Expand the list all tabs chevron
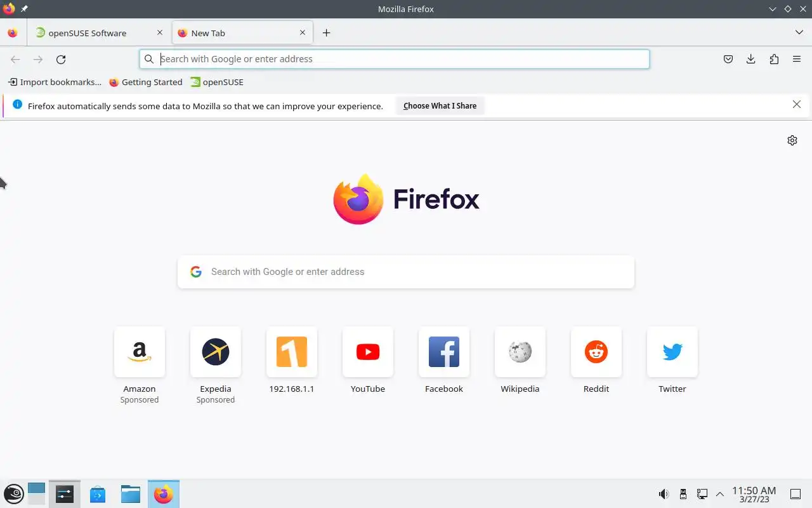Viewport: 812px width, 508px height. [799, 33]
